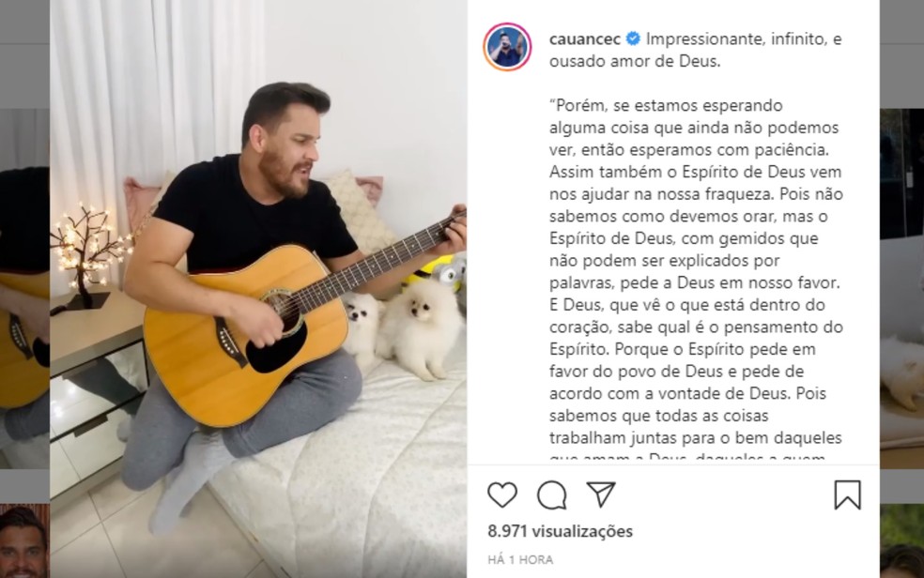Select the bottom-right corner post thumbnail
The height and width of the screenshot is (578, 924).
coord(901,540)
